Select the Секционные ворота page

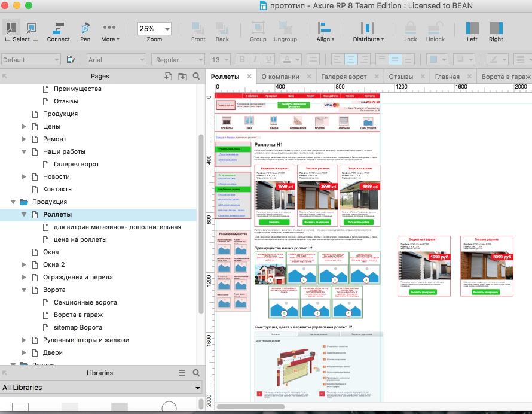tap(85, 302)
